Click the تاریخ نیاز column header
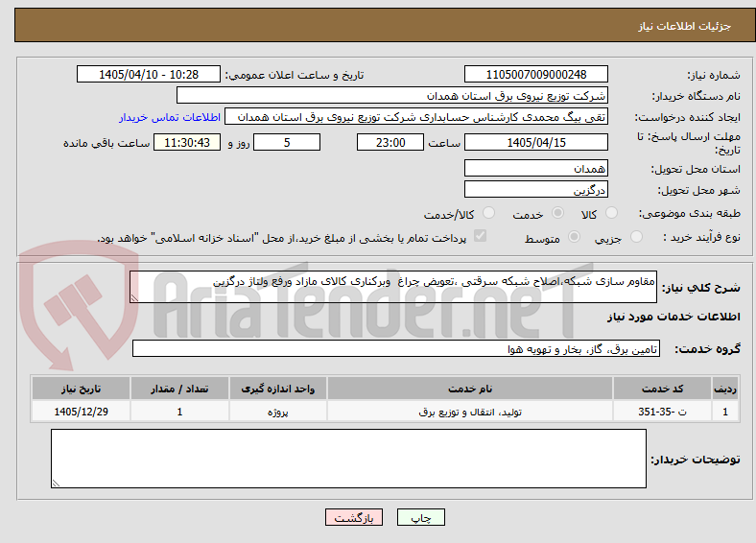756x543 pixels. [x=81, y=389]
